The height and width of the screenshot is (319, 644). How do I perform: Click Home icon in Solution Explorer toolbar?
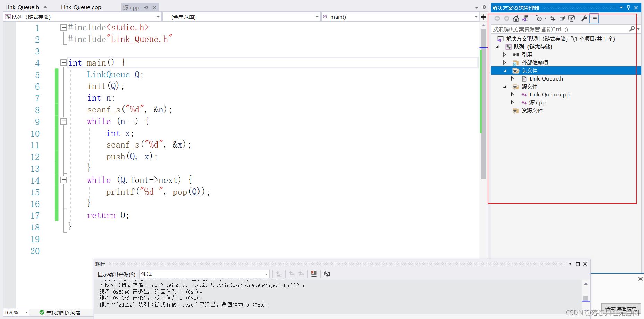516,18
